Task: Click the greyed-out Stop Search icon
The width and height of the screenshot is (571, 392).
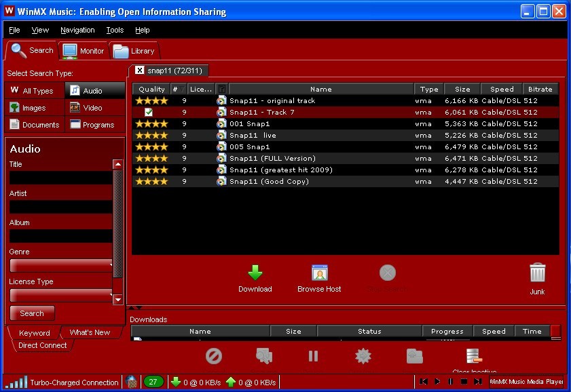Action: (x=388, y=273)
